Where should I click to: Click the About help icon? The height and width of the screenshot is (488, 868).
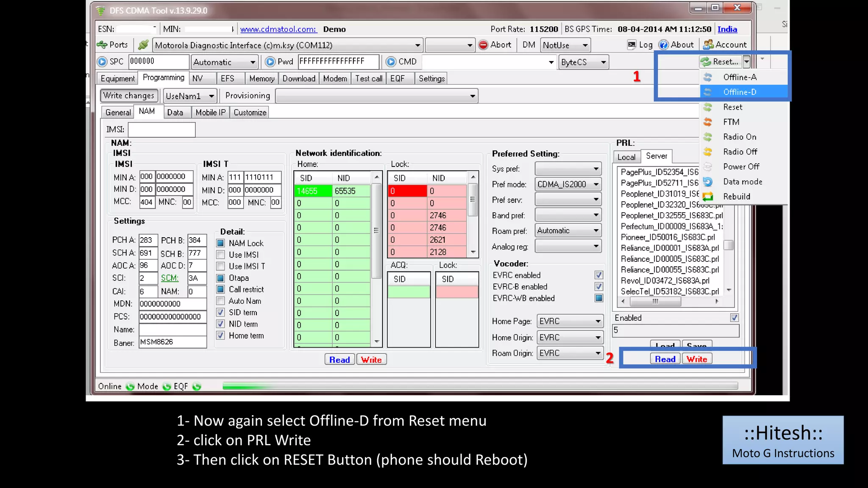click(x=664, y=45)
